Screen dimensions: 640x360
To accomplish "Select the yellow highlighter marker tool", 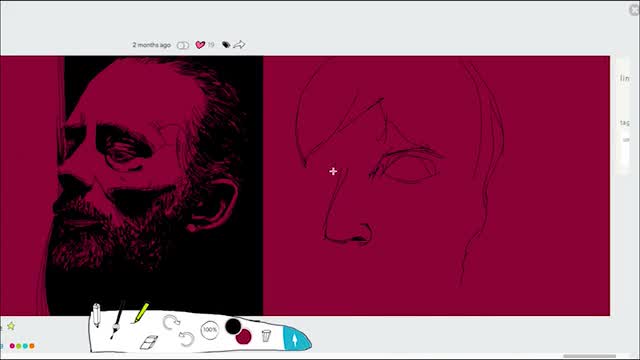I will (x=140, y=313).
